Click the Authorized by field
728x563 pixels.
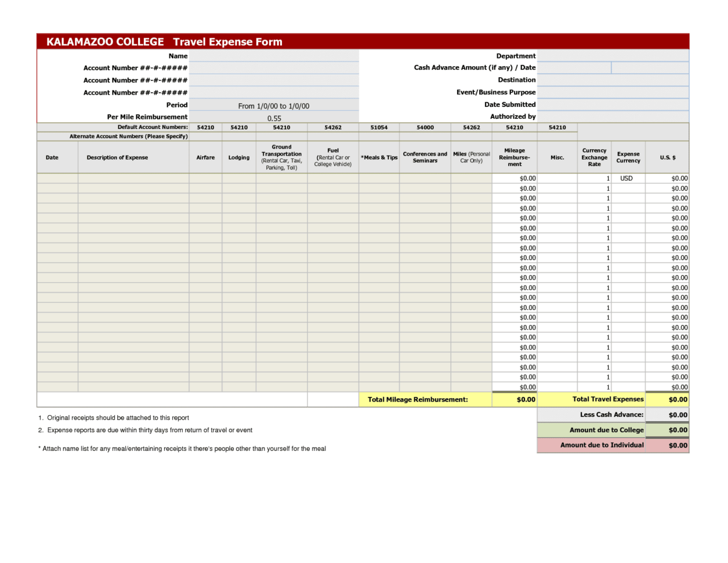pos(613,117)
